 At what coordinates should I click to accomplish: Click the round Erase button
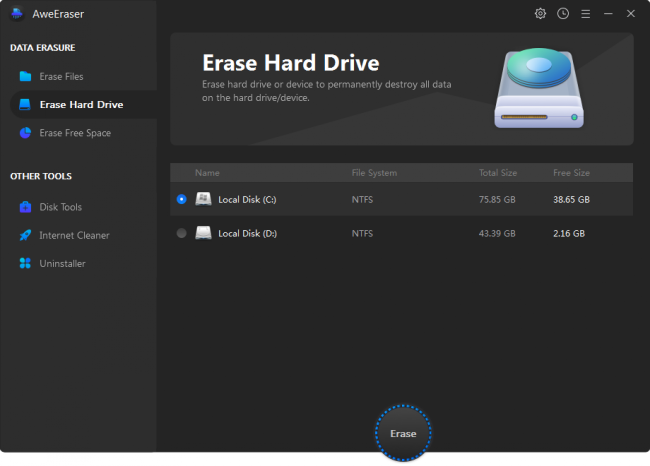pyautogui.click(x=403, y=433)
